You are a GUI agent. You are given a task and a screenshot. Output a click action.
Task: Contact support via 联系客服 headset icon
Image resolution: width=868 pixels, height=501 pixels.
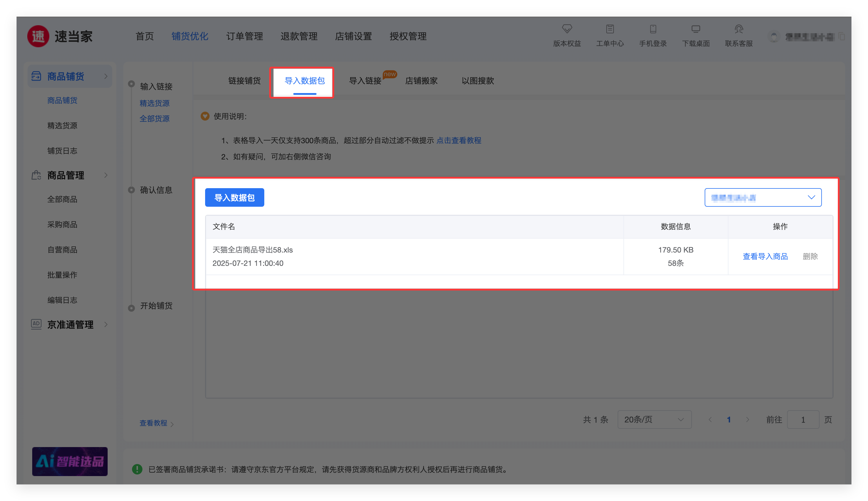coord(739,29)
